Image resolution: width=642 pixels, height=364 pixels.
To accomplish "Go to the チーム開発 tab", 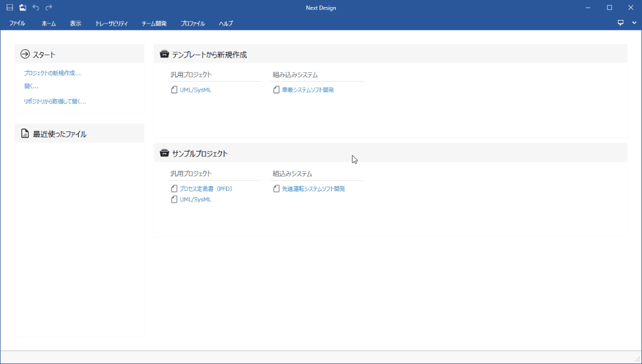I will point(154,23).
